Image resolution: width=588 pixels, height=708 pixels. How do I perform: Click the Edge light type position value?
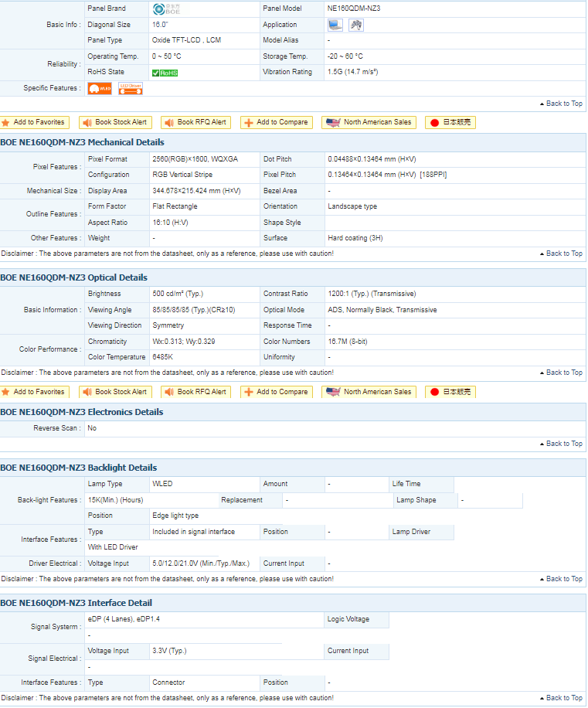click(x=175, y=516)
